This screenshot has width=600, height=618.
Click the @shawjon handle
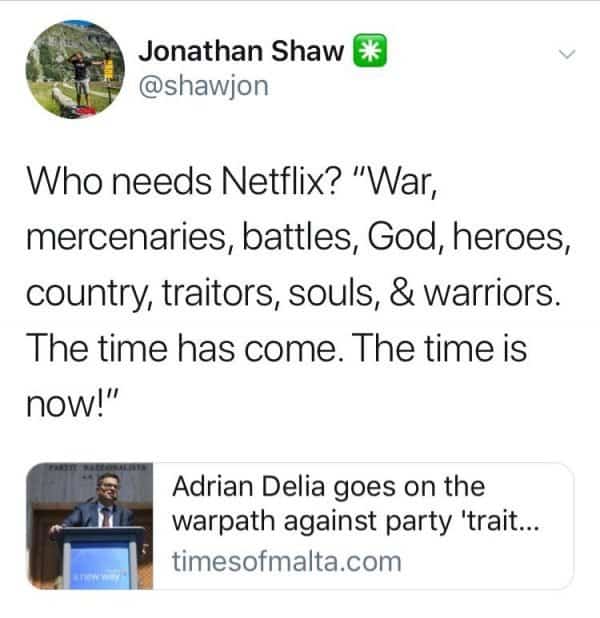click(203, 86)
